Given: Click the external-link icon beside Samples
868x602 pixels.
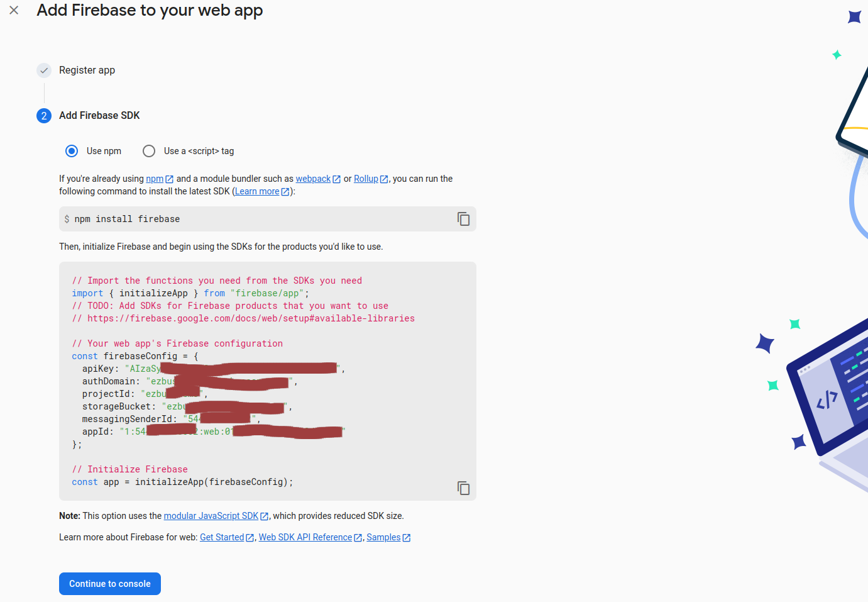Looking at the screenshot, I should pos(407,537).
